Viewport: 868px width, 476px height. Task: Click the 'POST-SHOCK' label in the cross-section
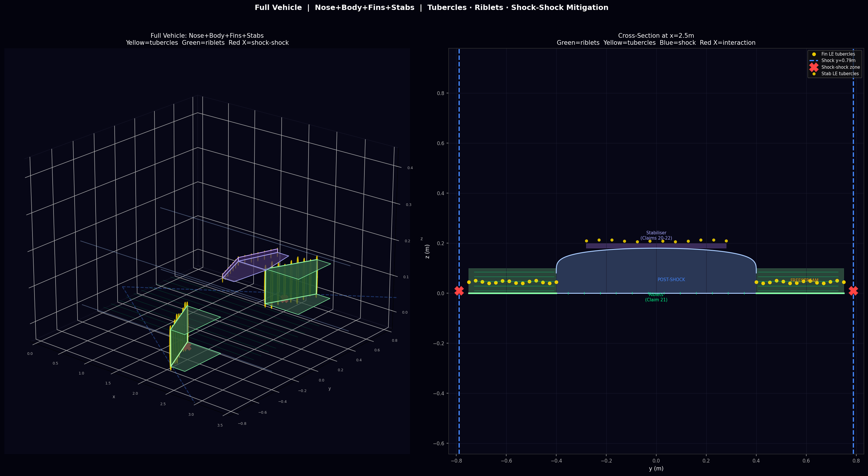(671, 279)
